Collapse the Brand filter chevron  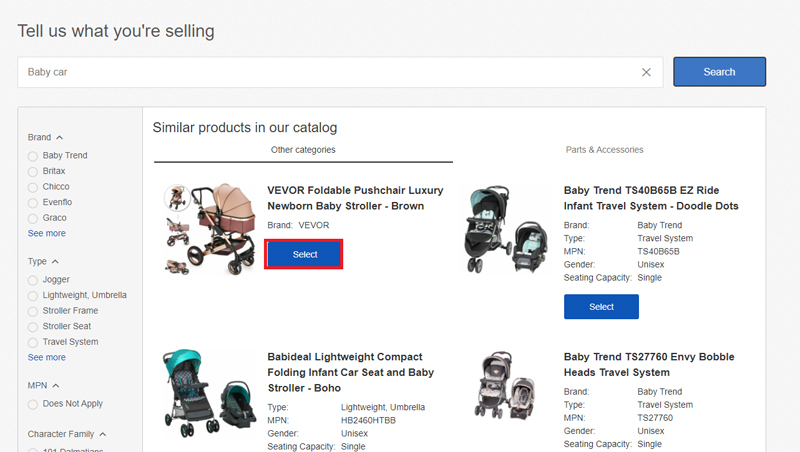[x=60, y=137]
